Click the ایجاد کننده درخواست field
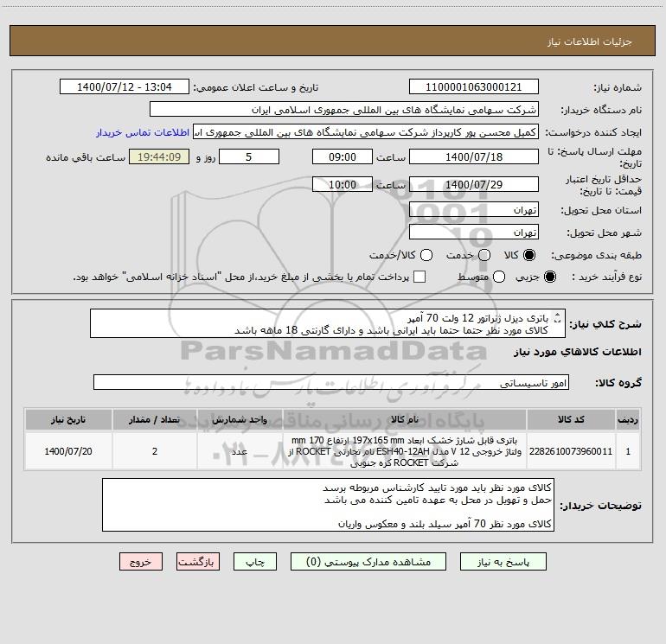 [x=366, y=132]
